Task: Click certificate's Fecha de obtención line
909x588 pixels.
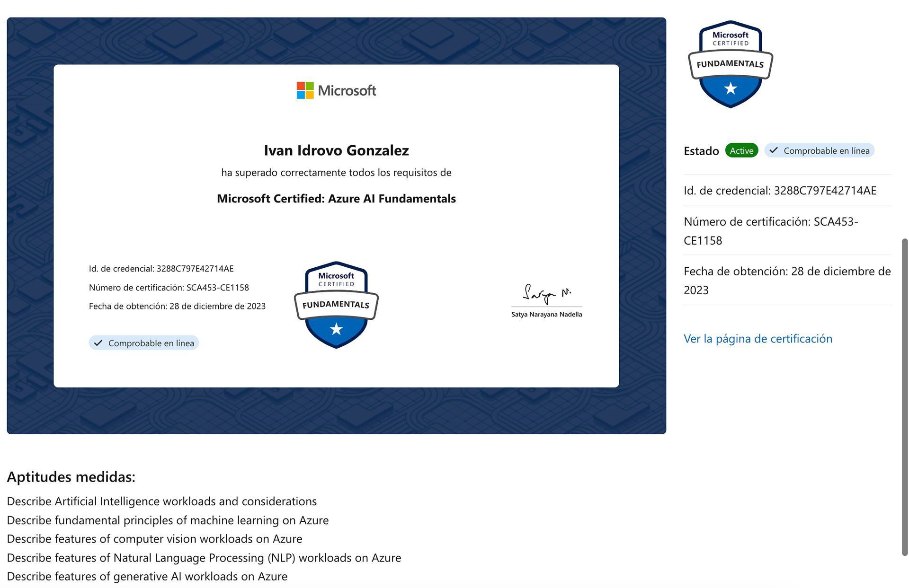Action: coord(177,307)
